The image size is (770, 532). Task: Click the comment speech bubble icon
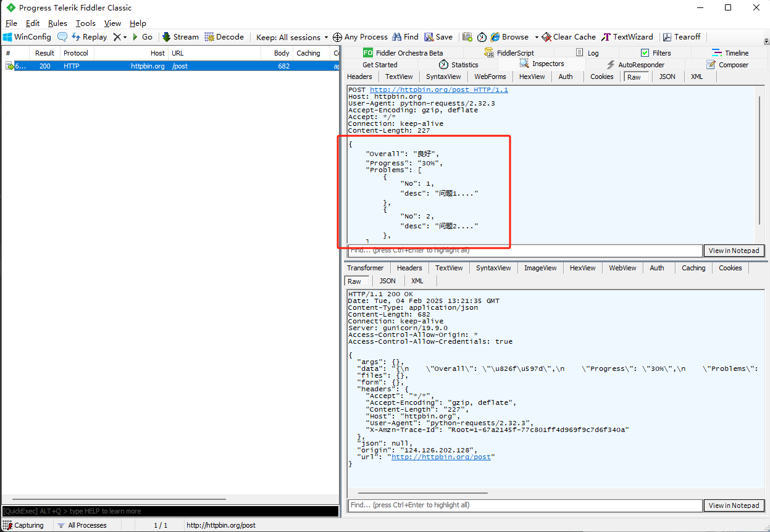pyautogui.click(x=62, y=37)
